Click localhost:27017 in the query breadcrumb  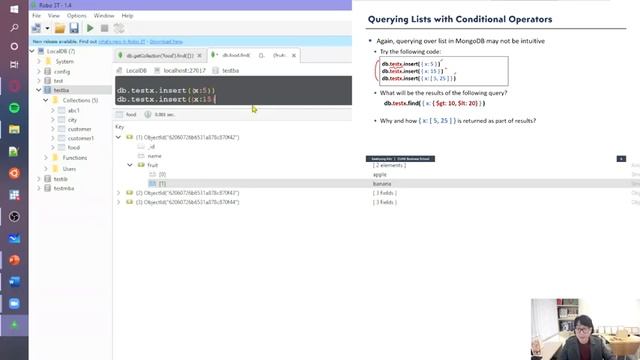(184, 71)
